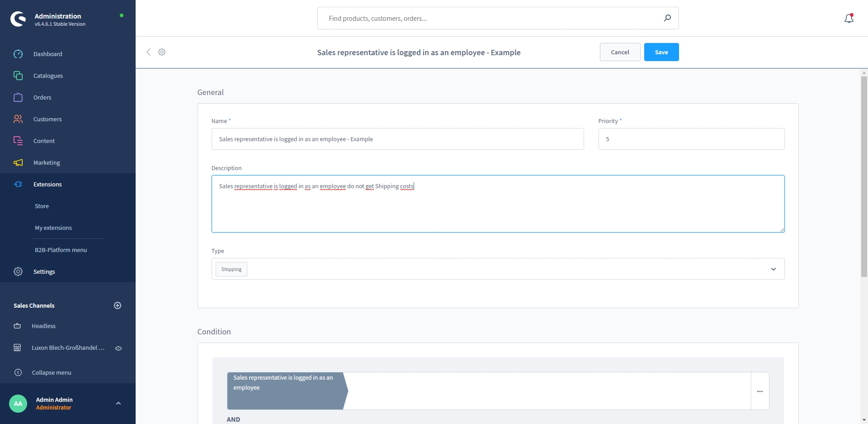Open the notifications bell
Image resolution: width=868 pixels, height=424 pixels.
coord(849,19)
